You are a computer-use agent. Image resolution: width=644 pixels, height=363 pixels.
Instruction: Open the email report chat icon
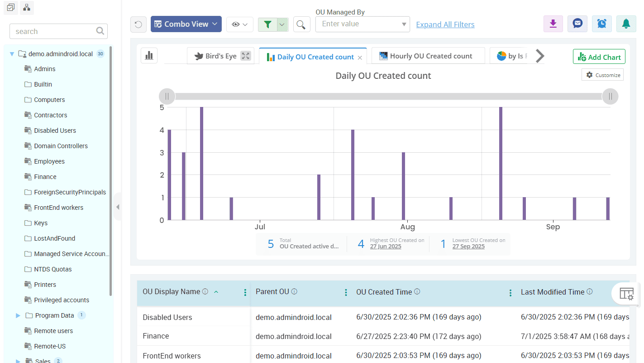point(577,24)
